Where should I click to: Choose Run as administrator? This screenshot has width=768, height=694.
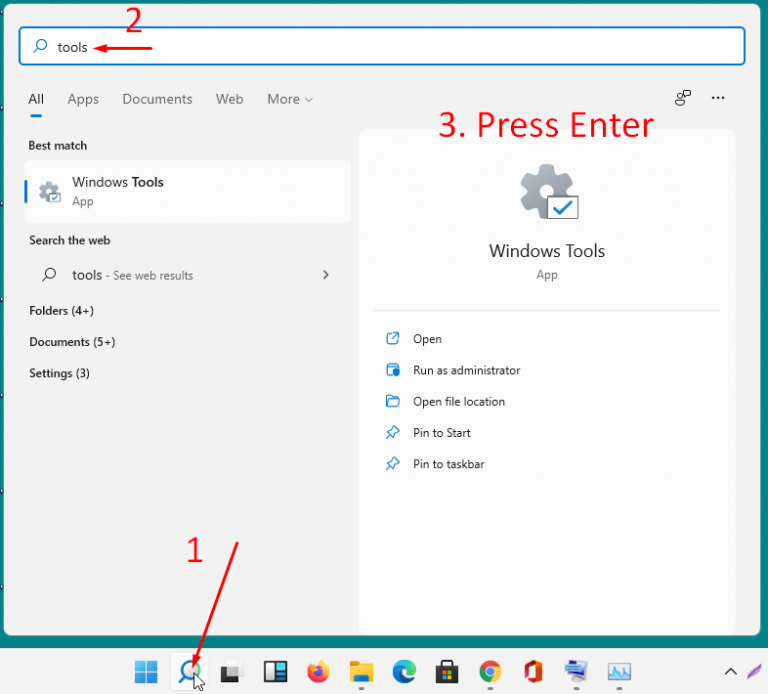(x=466, y=370)
